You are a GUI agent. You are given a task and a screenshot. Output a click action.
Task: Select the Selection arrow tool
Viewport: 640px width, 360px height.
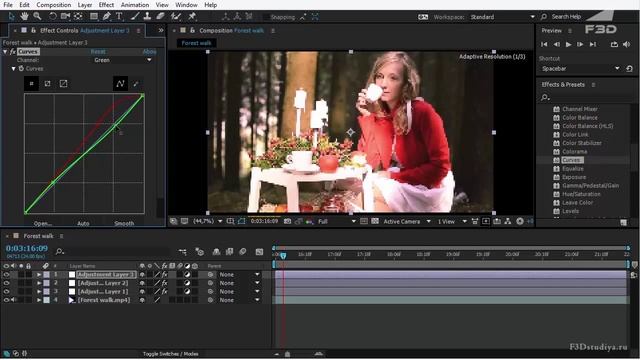click(x=11, y=16)
